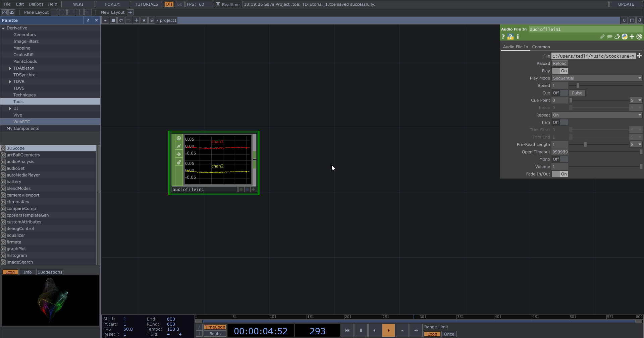Image resolution: width=644 pixels, height=338 pixels.
Task: Click the star bookmark icon in the path bar
Action: coord(144,20)
